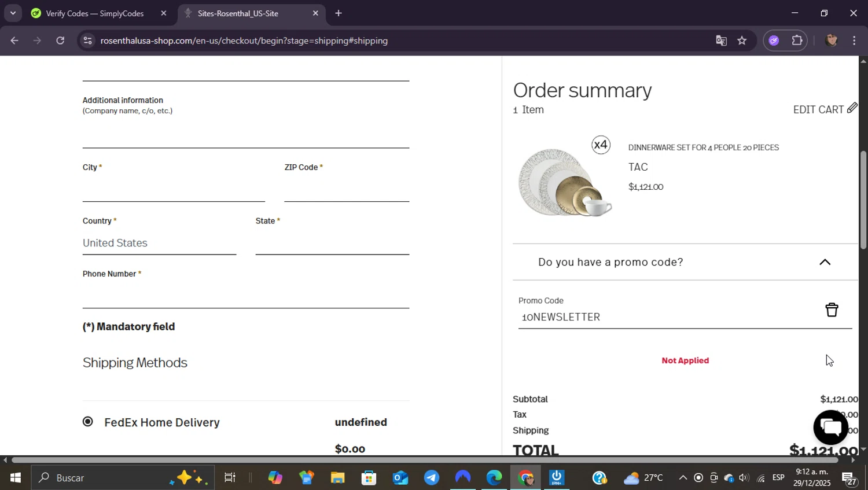Focus the Additional information input field

[246, 136]
